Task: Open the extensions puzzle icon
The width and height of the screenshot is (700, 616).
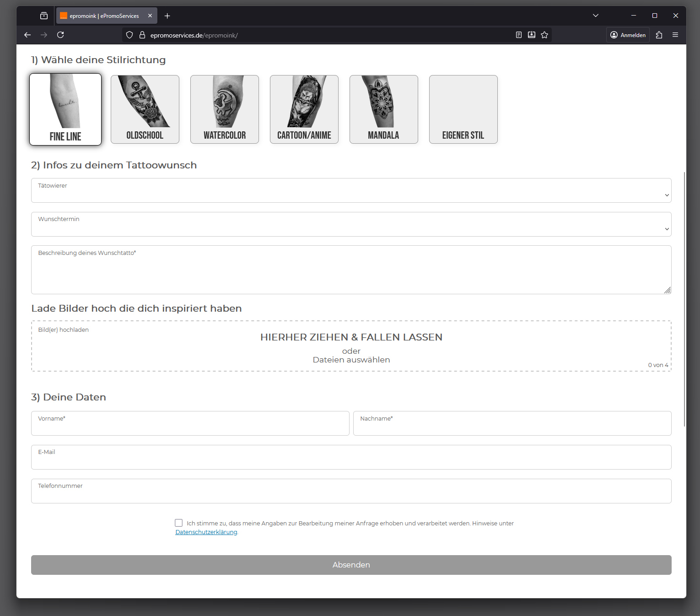Action: (659, 35)
